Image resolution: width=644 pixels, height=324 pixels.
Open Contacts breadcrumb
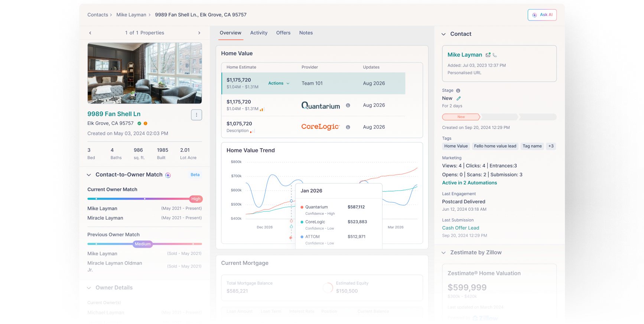click(98, 15)
